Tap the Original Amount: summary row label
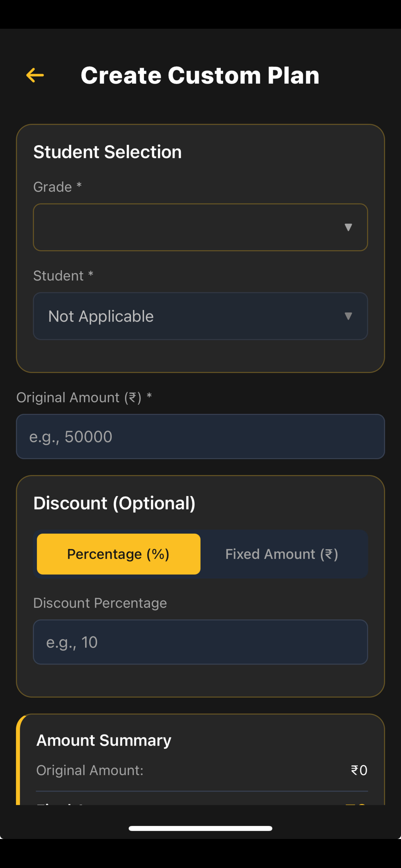 [90, 770]
